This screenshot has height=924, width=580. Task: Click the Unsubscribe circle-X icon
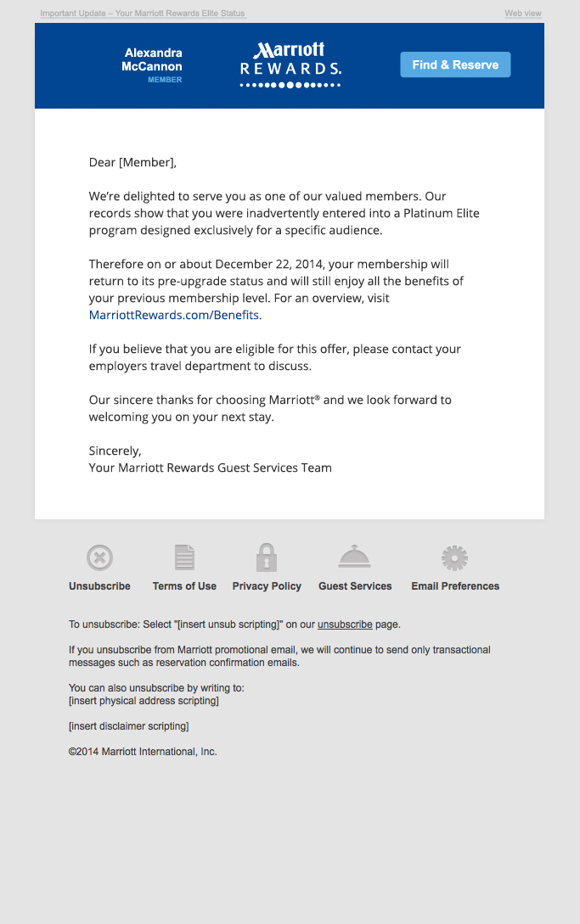point(99,557)
